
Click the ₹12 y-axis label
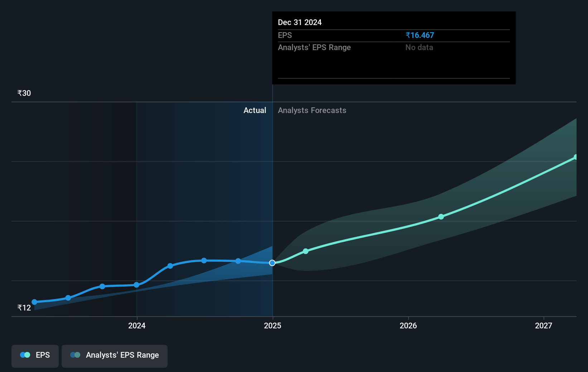(24, 308)
